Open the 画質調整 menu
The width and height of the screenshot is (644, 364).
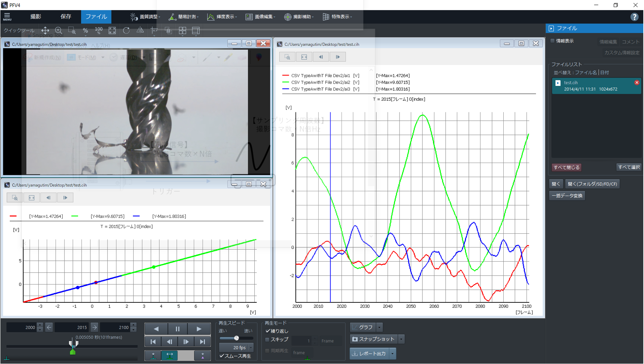coord(145,17)
